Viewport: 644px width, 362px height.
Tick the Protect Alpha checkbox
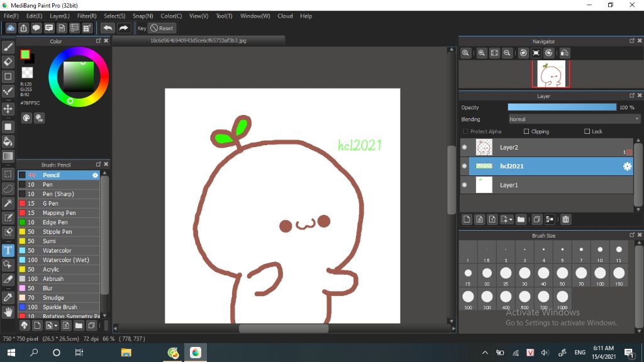tap(465, 131)
